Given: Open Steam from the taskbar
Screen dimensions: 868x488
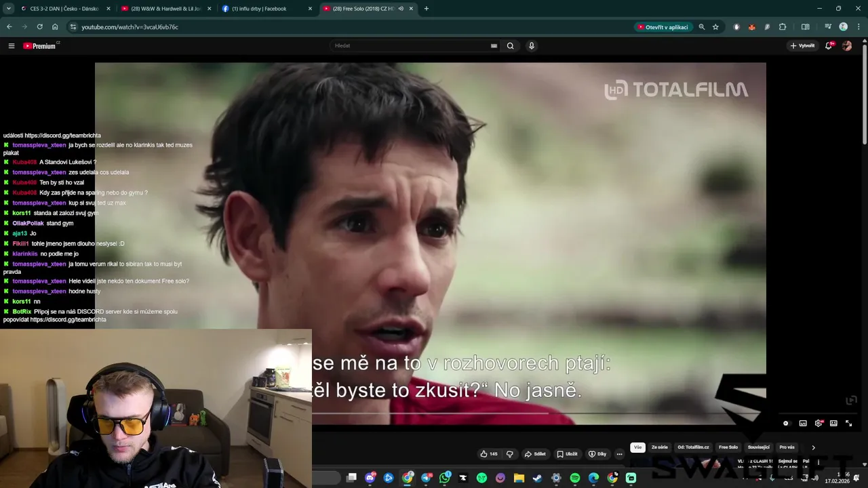Looking at the screenshot, I should click(538, 478).
